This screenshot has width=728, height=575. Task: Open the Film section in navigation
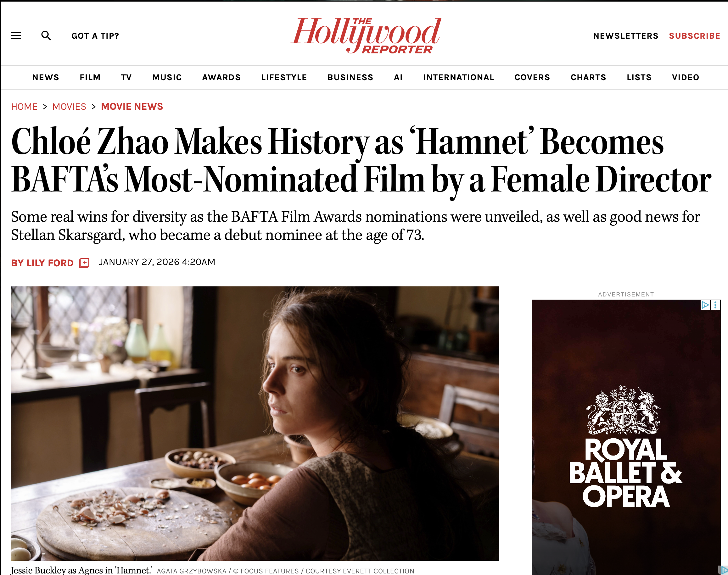[90, 77]
